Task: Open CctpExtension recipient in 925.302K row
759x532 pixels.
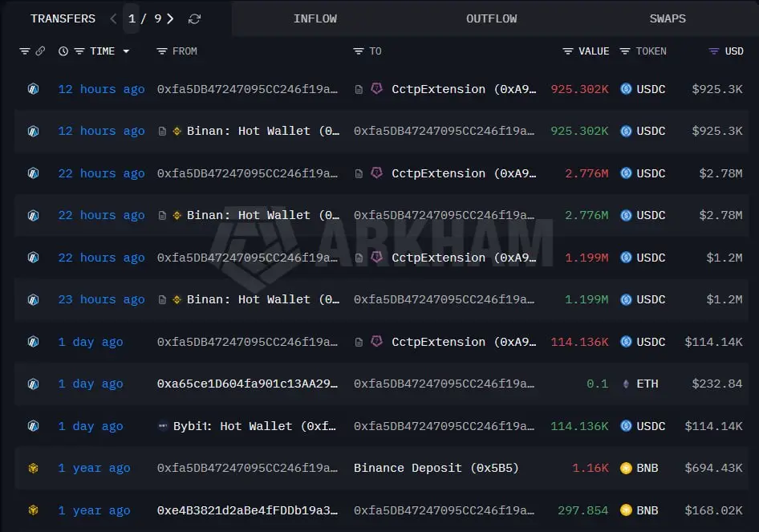Action: (x=464, y=89)
